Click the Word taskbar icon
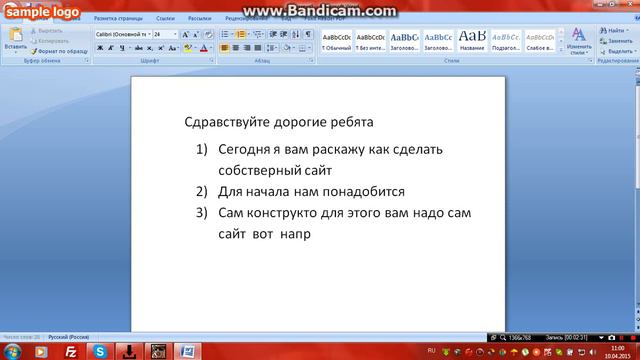Viewport: 640px width, 360px height. click(x=187, y=351)
